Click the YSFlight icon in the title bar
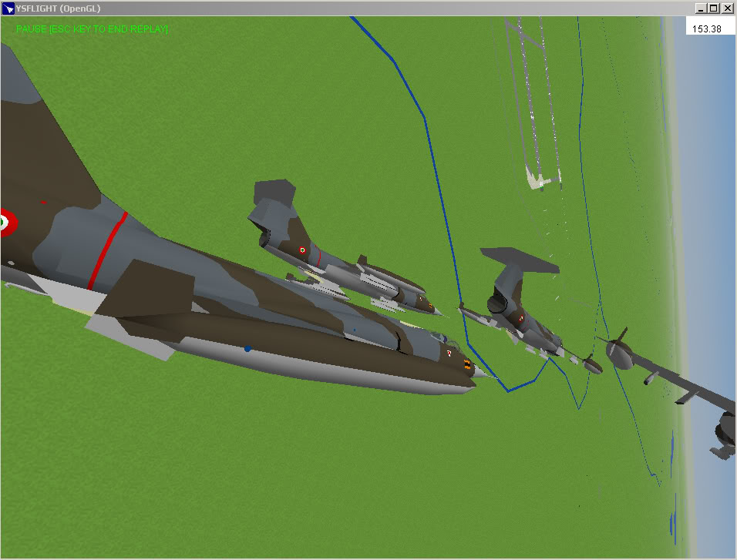Image resolution: width=737 pixels, height=560 pixels. [8, 8]
